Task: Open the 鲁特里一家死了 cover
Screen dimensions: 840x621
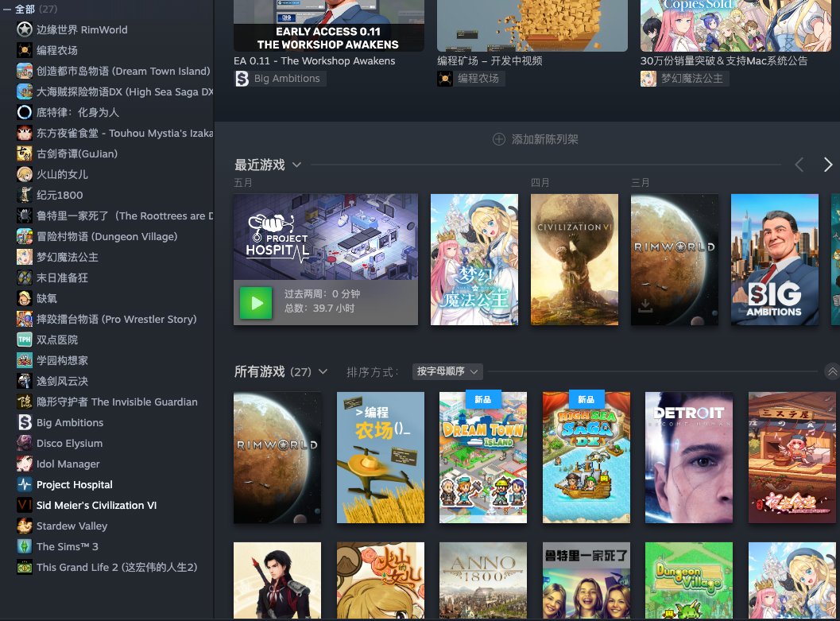Action: [x=586, y=580]
